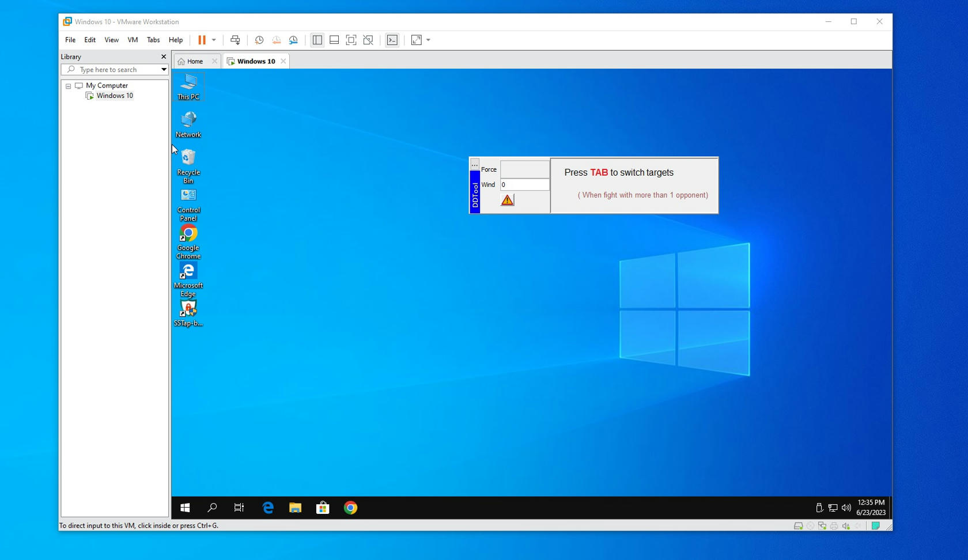Open the Tabs menu
Screen dimensions: 968x560
(x=153, y=40)
